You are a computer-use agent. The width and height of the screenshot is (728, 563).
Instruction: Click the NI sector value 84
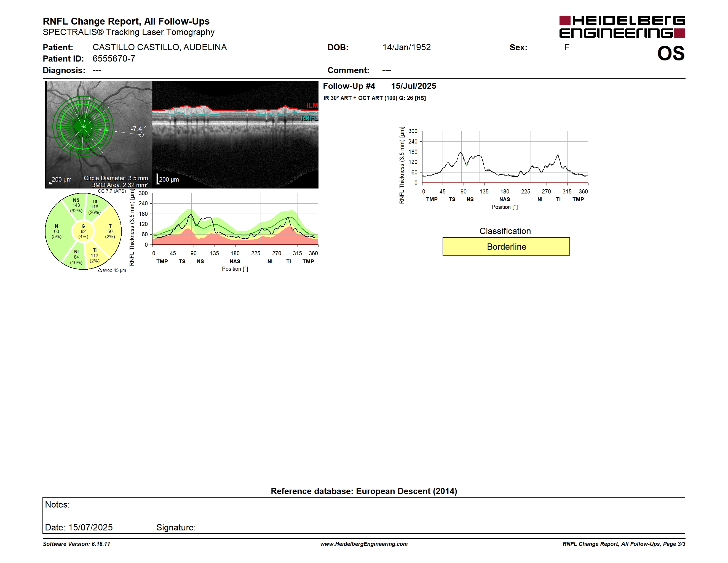tap(76, 257)
